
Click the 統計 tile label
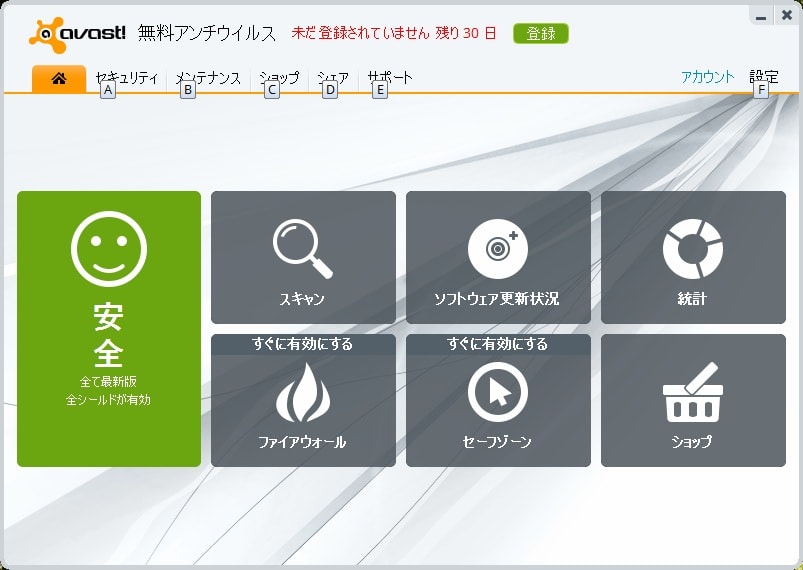tap(692, 299)
